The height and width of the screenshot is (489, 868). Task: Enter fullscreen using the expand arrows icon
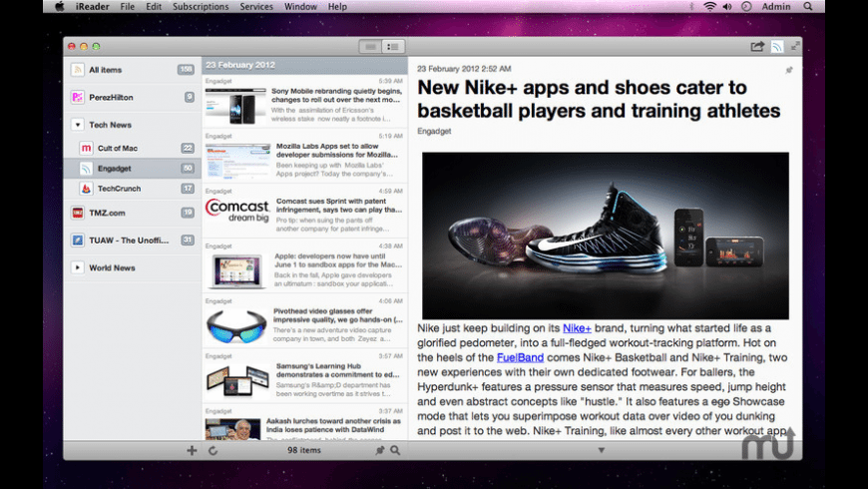point(795,46)
